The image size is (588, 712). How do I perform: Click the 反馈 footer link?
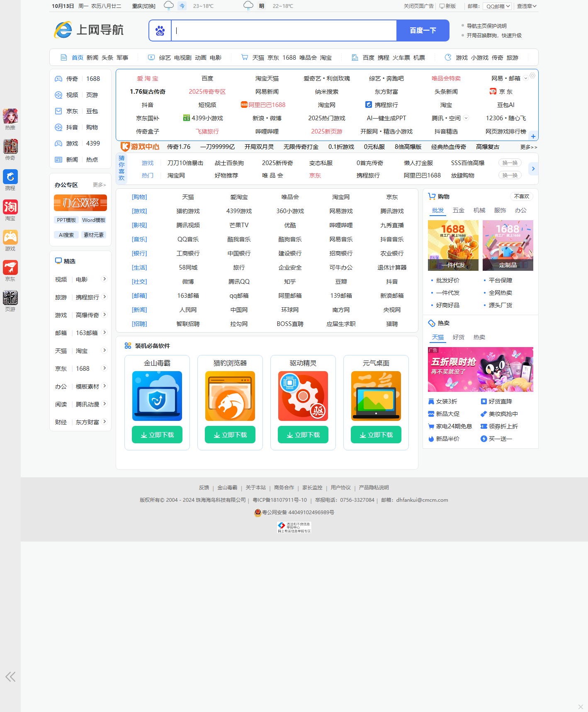204,488
